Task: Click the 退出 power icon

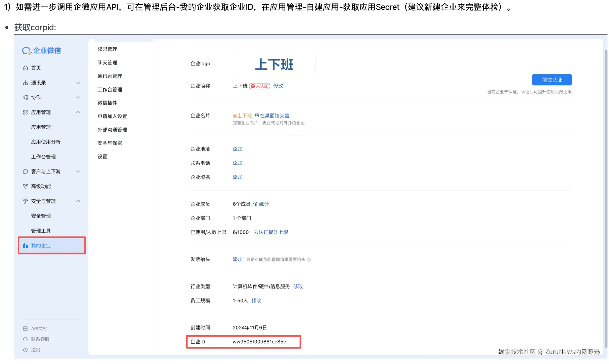Action: (x=25, y=350)
